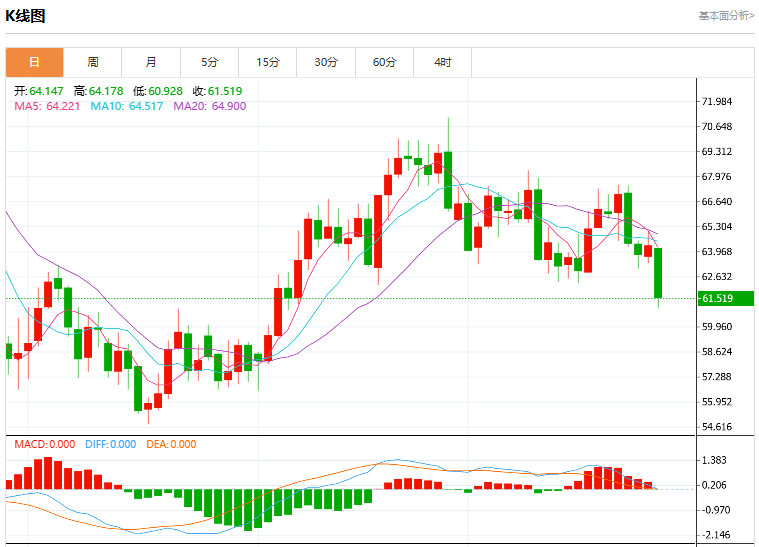Click the MA10 indicator label
This screenshot has height=547, width=759.
pyautogui.click(x=127, y=106)
